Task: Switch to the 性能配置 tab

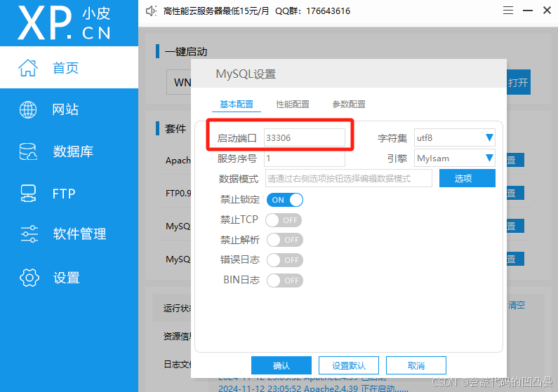Action: (x=293, y=104)
